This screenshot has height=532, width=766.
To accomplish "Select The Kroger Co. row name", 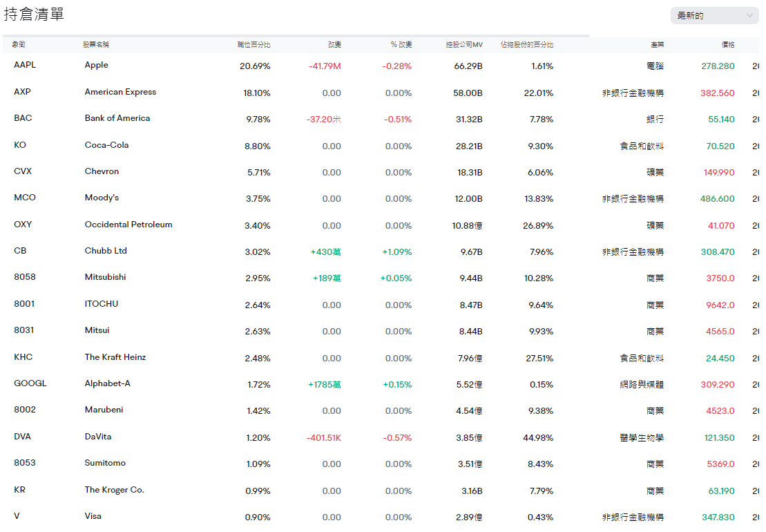I will pyautogui.click(x=114, y=490).
